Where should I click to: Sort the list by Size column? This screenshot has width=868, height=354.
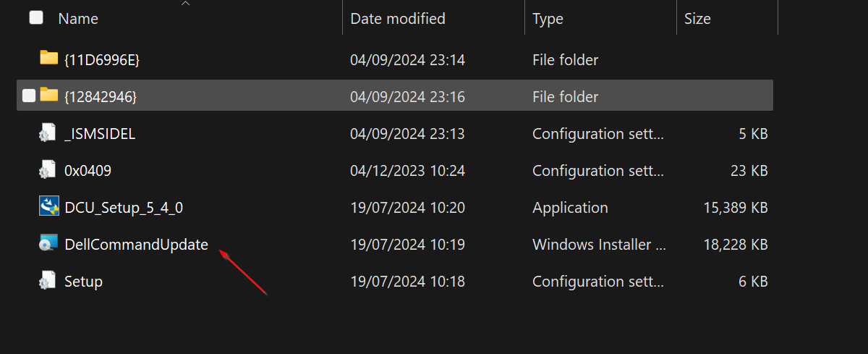pos(697,18)
